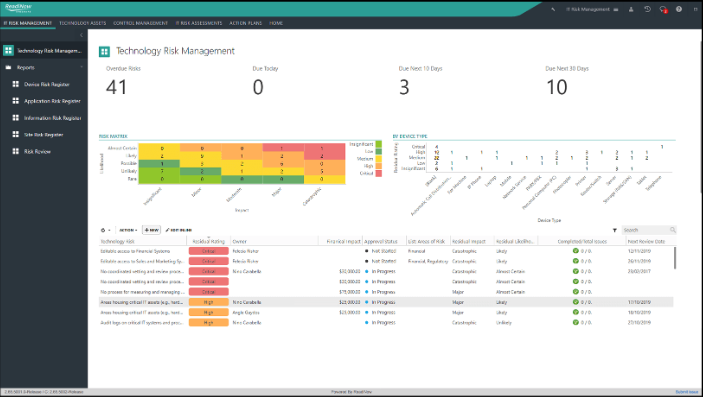This screenshot has width=703, height=397.
Task: Open Application Risk Register report
Action: 52,101
